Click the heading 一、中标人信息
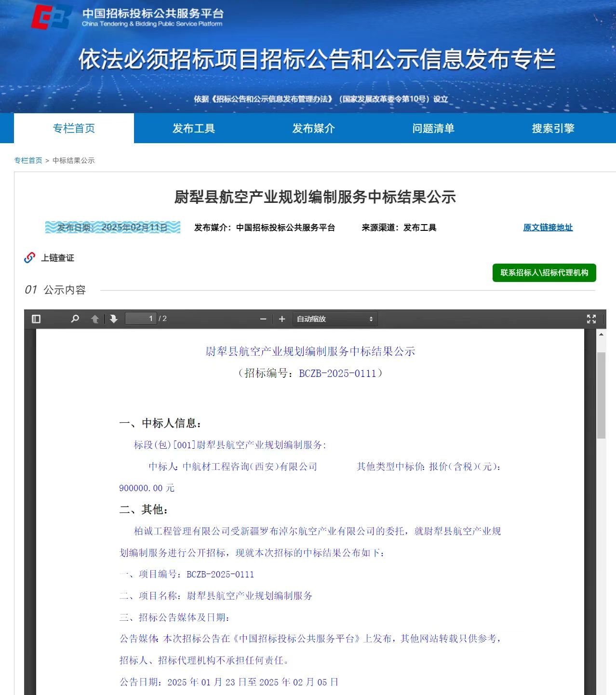This screenshot has width=616, height=695. (x=161, y=423)
